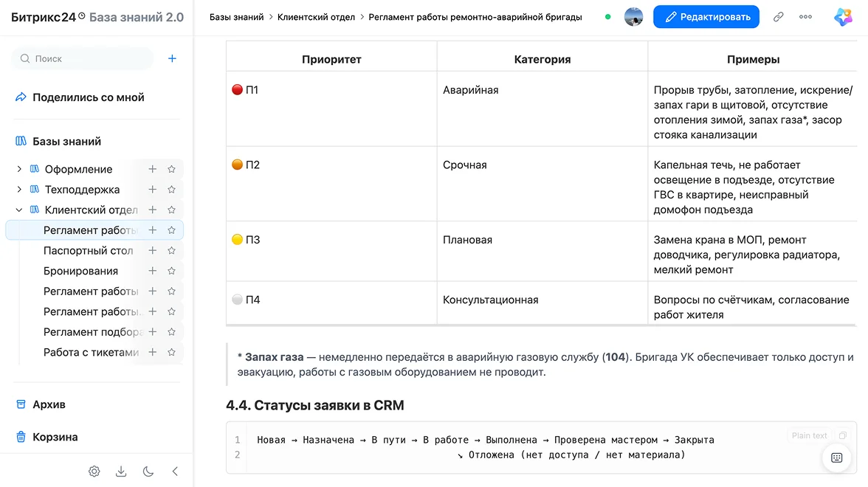868x487 pixels.
Task: Star the Регламент подбора page
Action: [x=171, y=332]
